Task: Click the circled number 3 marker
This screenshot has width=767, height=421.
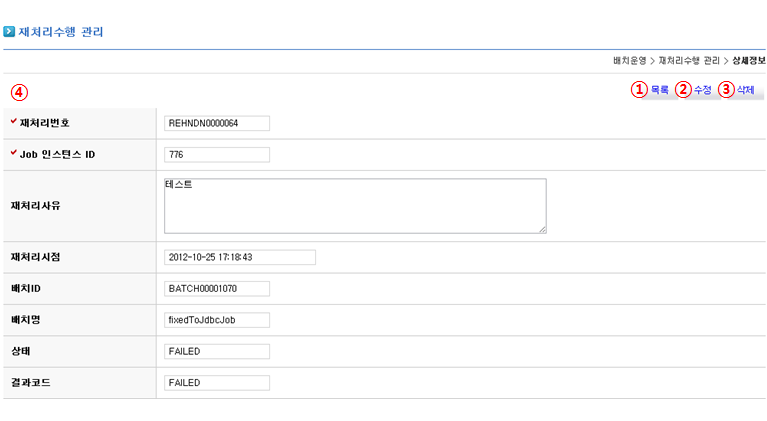Action: pos(726,90)
